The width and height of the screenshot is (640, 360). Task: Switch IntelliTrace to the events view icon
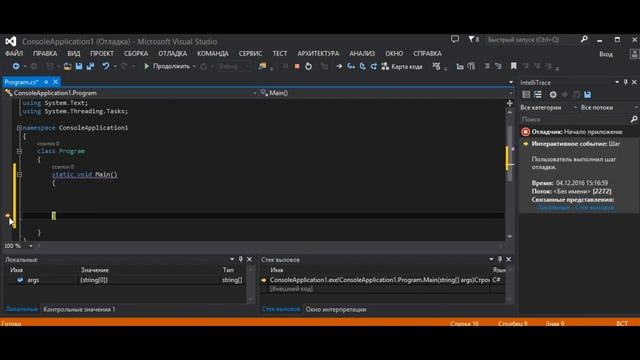pos(526,95)
